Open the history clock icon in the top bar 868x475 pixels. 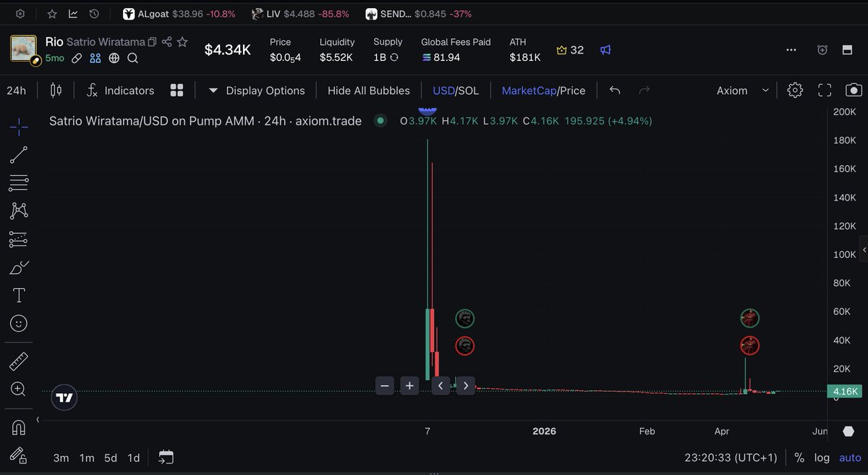(x=94, y=14)
